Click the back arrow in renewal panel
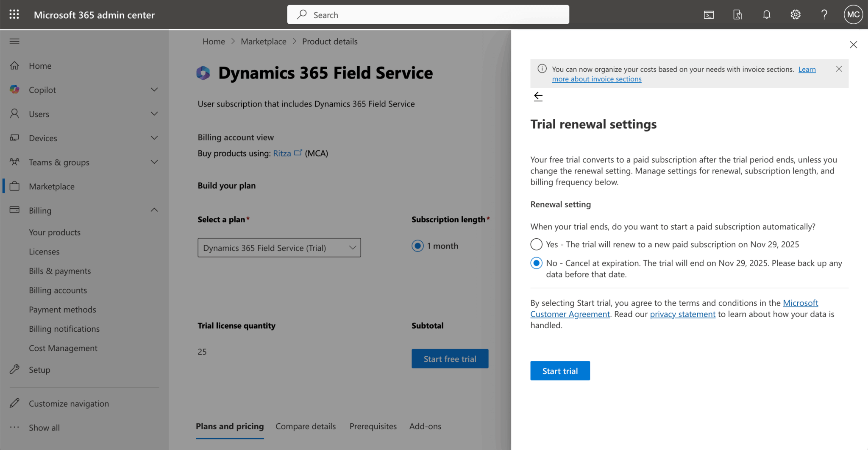Screen dimensions: 868x450 (538, 97)
